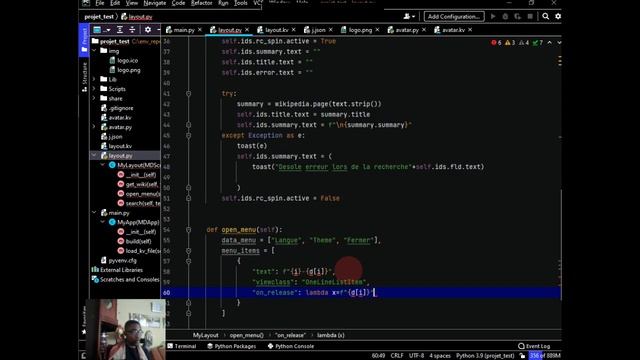The image size is (640, 360).
Task: Open Project panel options gear
Action: coord(148,30)
